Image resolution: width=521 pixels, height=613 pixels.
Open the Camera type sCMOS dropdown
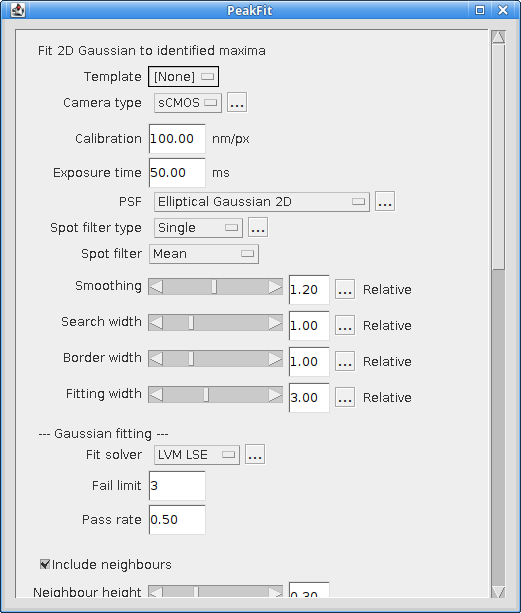[x=188, y=102]
